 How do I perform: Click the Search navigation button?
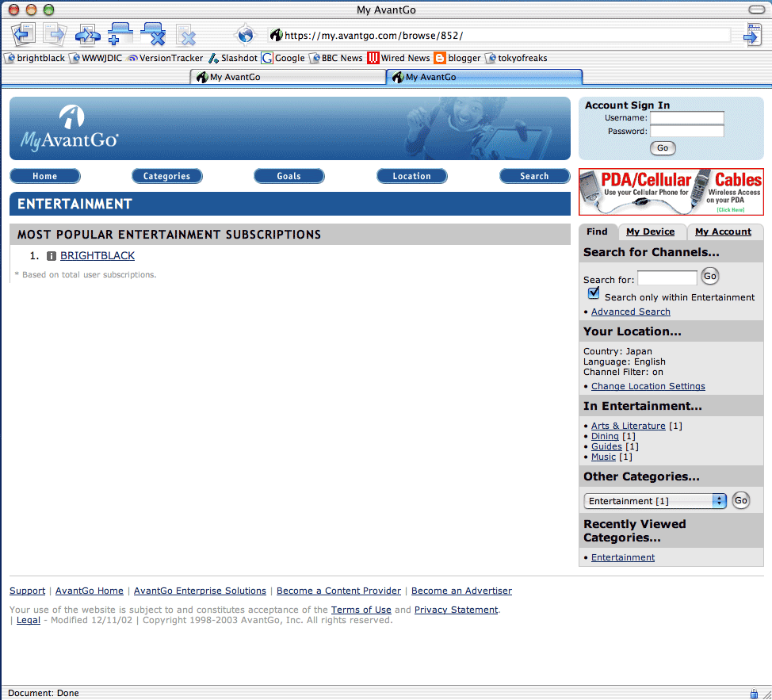click(x=534, y=176)
